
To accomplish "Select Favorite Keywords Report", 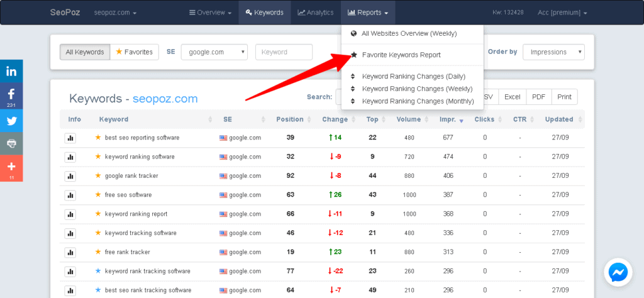I will tap(401, 55).
